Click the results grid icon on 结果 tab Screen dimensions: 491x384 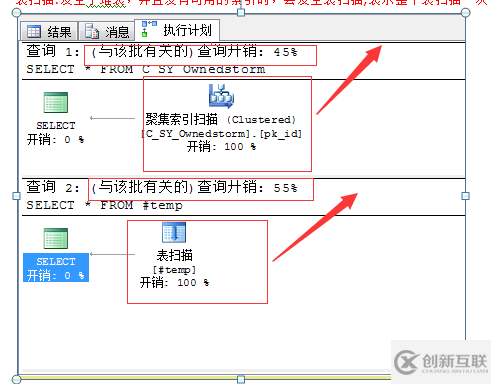click(34, 32)
